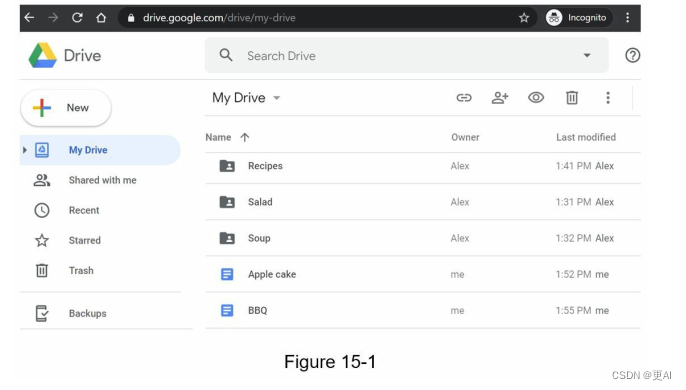The image size is (686, 390).
Task: Select the Apple cake document icon
Action: click(227, 274)
